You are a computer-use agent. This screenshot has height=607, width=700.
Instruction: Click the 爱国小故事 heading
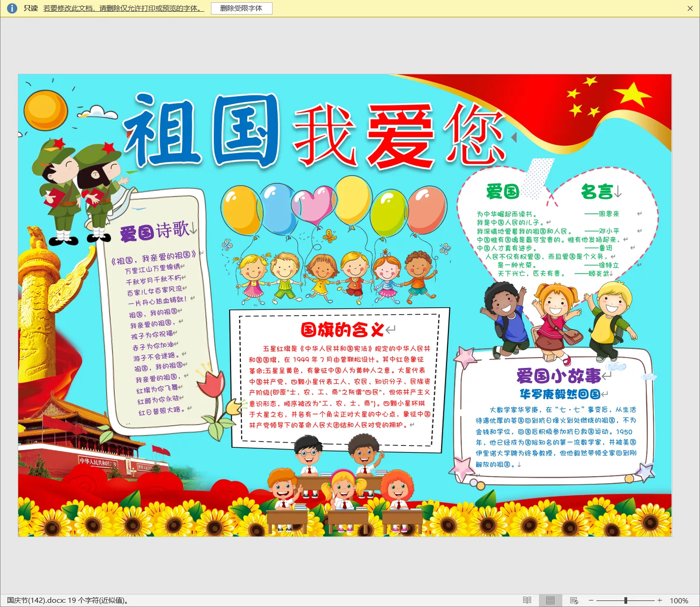(x=559, y=375)
